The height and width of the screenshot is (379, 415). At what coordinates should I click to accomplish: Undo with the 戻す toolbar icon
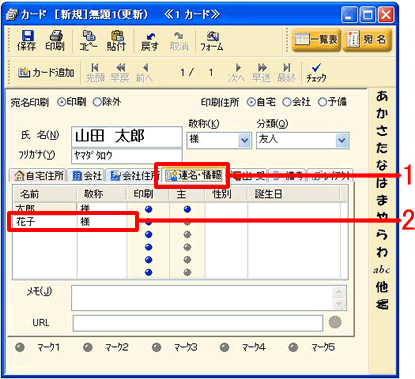pyautogui.click(x=150, y=41)
